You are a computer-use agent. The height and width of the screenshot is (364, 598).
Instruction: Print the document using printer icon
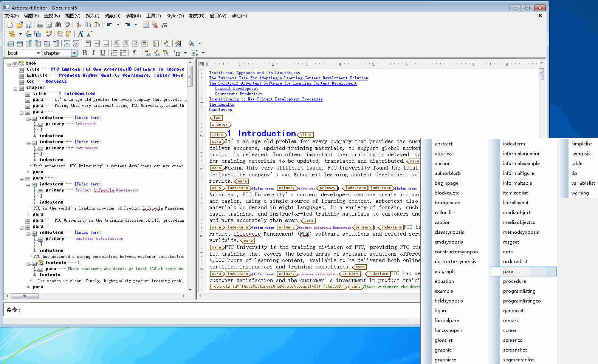tap(40, 25)
